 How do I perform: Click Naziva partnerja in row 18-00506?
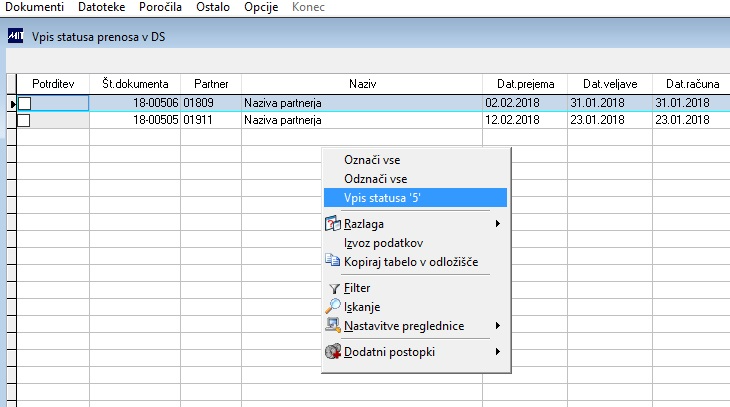(x=283, y=103)
